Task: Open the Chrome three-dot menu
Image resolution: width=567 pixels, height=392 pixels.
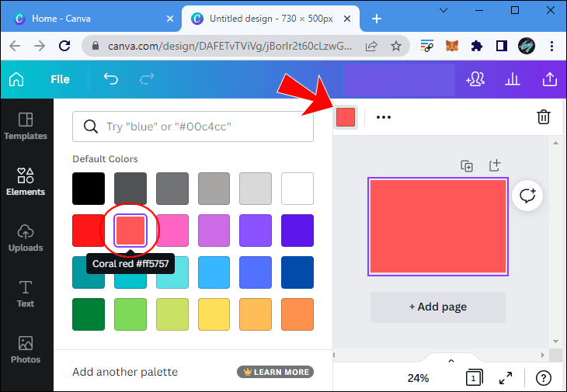Action: pos(551,46)
